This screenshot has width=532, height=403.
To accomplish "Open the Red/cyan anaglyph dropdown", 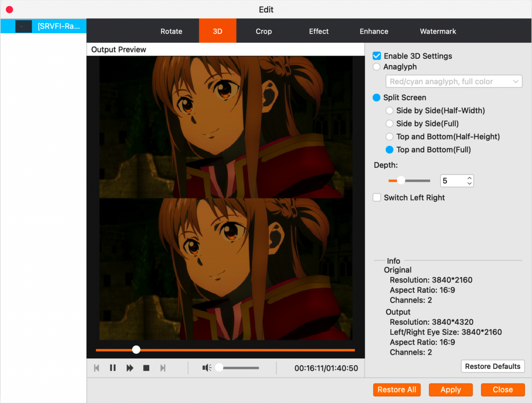I will click(x=454, y=81).
